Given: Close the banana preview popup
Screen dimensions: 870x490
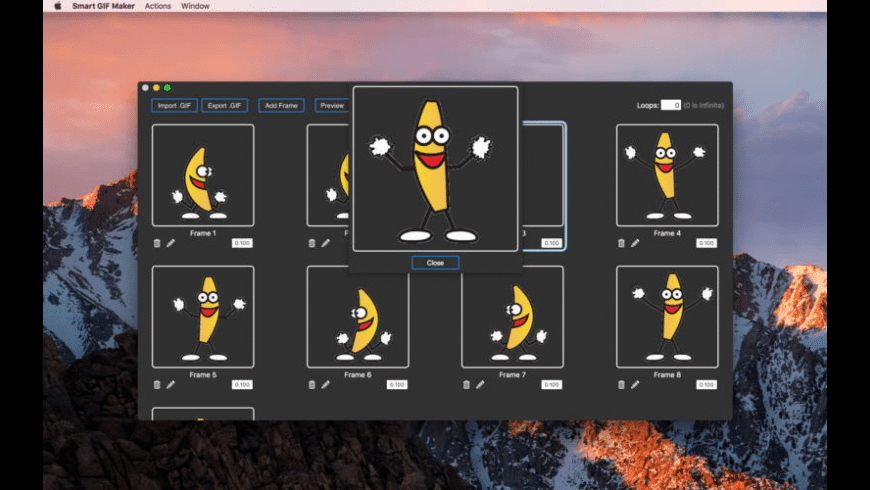Looking at the screenshot, I should [x=435, y=263].
